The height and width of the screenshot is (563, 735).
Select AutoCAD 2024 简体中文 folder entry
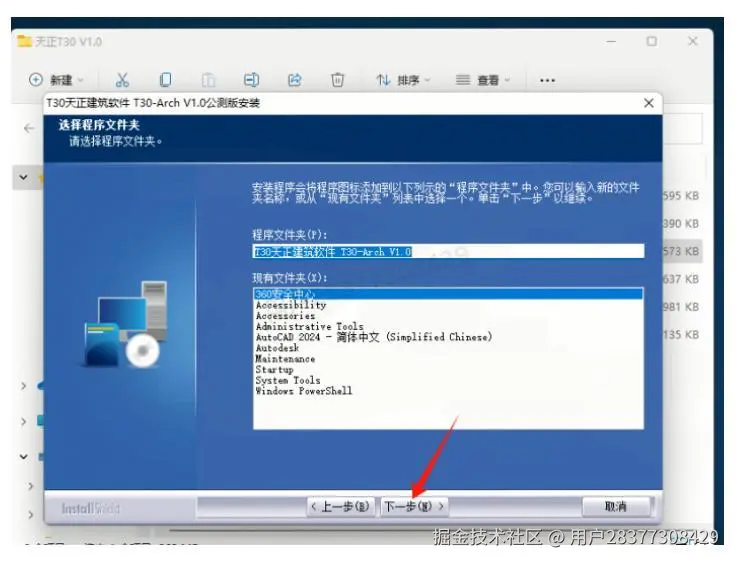pos(374,337)
